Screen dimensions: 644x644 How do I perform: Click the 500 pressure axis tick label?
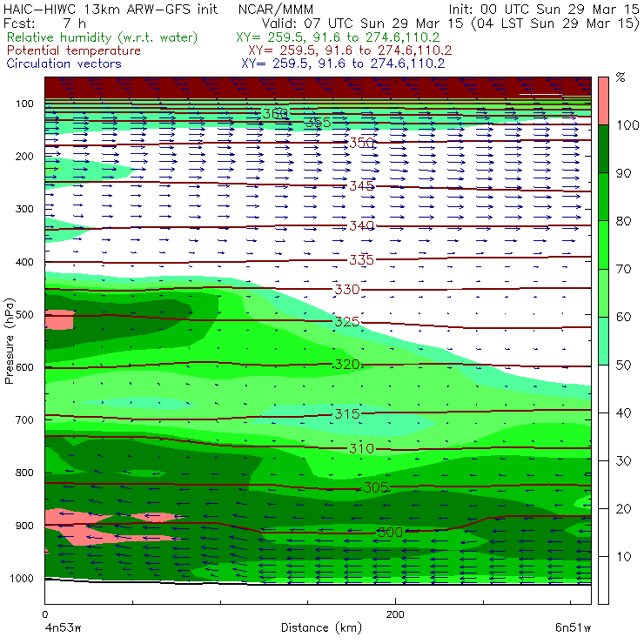tap(24, 315)
